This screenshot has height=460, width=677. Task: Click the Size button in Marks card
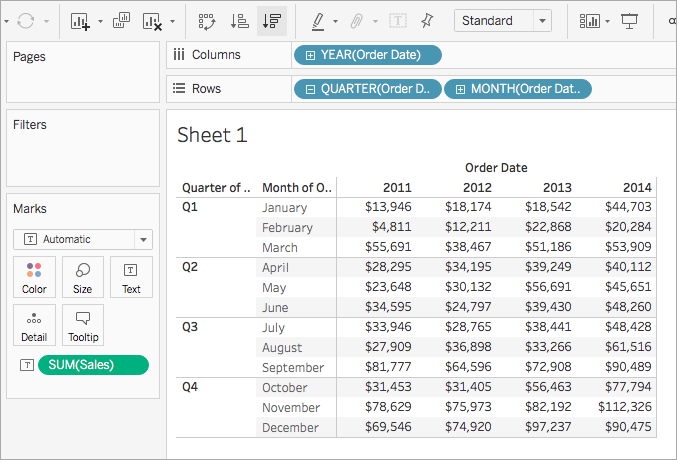tap(82, 277)
